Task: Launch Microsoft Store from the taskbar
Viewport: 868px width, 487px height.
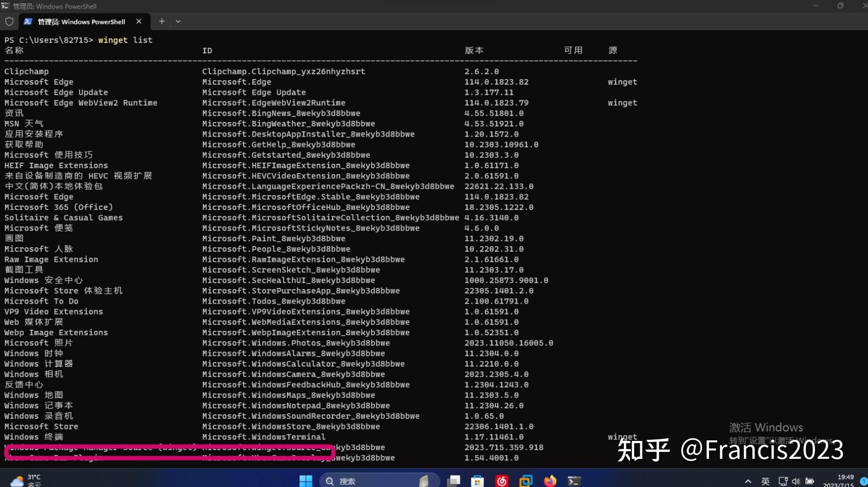Action: (477, 480)
